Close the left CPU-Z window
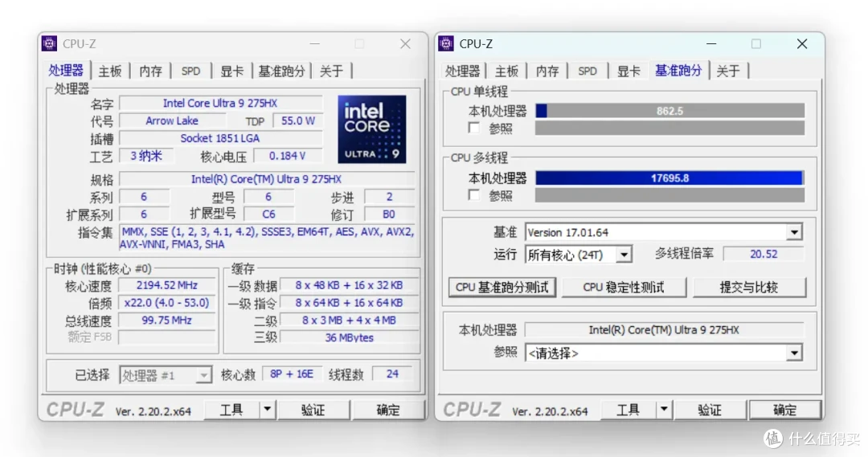 click(405, 43)
